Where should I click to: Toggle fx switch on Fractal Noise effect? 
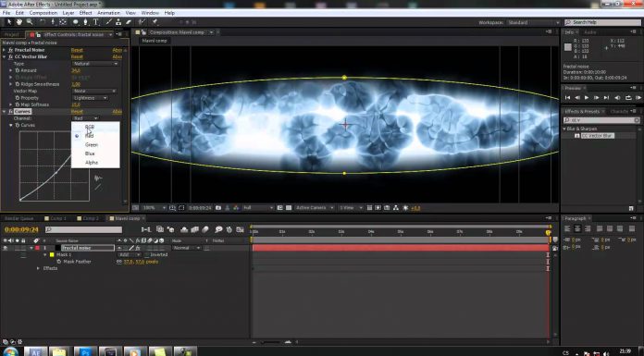pos(11,50)
